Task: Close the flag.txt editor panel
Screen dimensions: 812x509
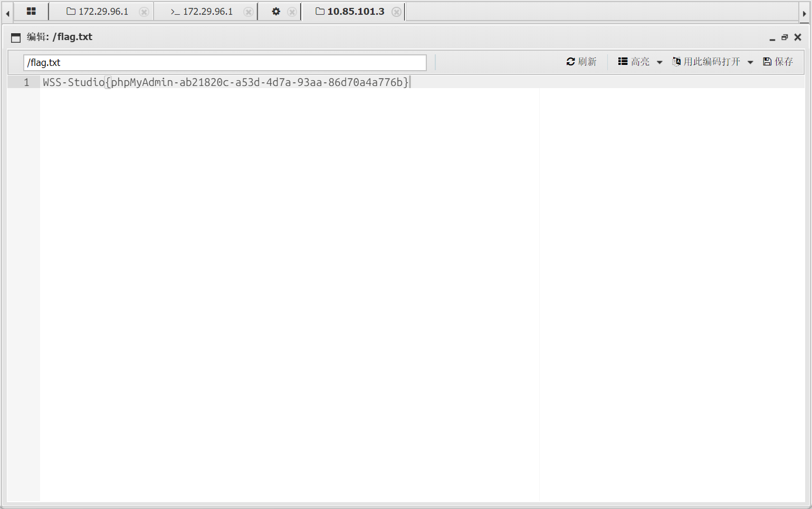Action: tap(798, 37)
